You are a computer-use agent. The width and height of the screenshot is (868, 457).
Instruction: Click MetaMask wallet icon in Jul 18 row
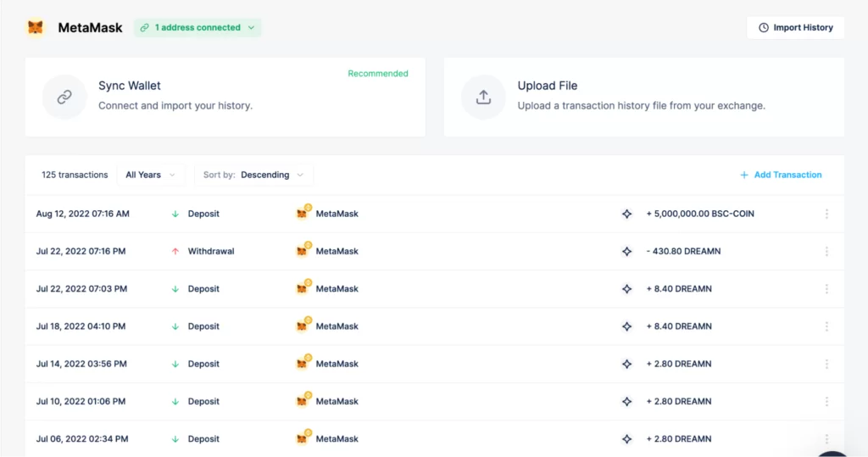(303, 326)
